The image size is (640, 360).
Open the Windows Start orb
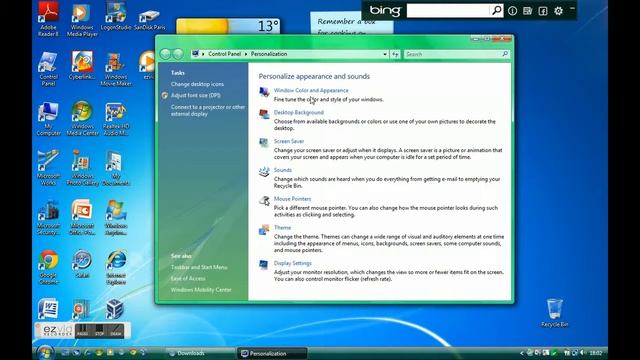[45, 353]
